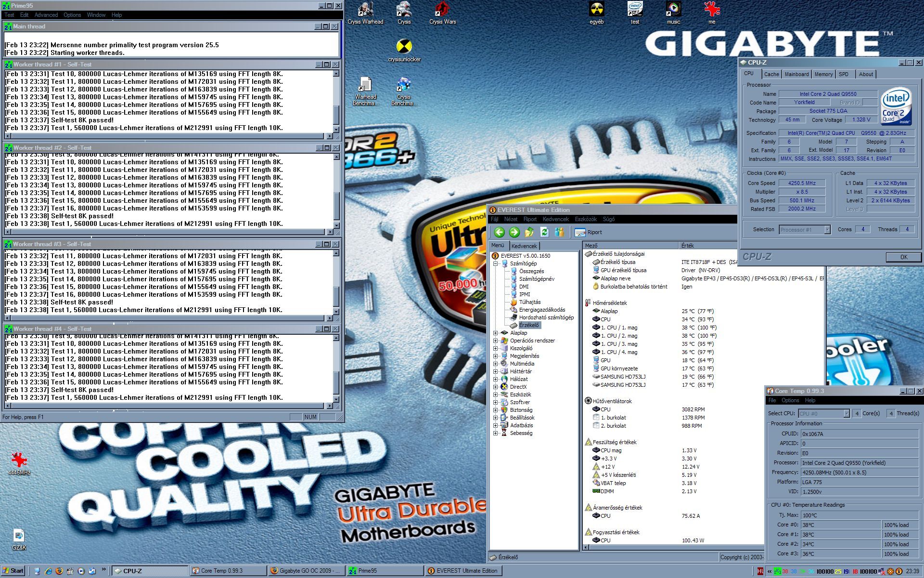Select Túlhajtás item in EVEREST tree
Viewport: 924px width, 578px height.
click(x=529, y=302)
